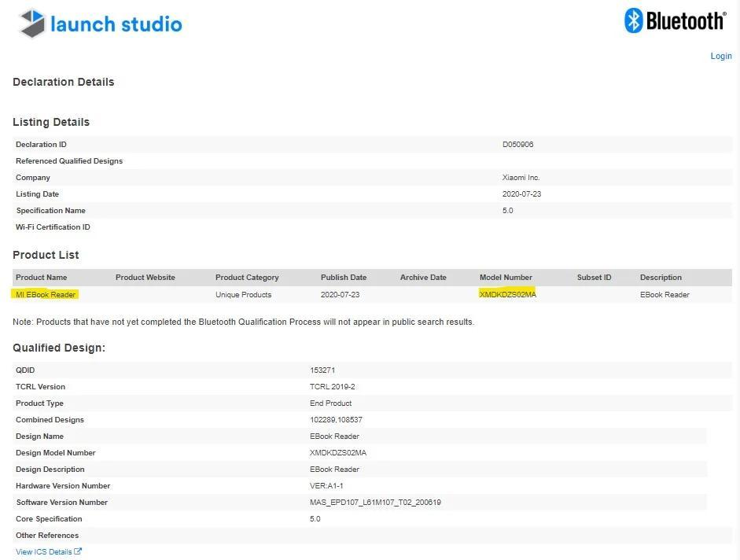This screenshot has width=740, height=560.
Task: Click the Product Name column header
Action: (x=41, y=278)
